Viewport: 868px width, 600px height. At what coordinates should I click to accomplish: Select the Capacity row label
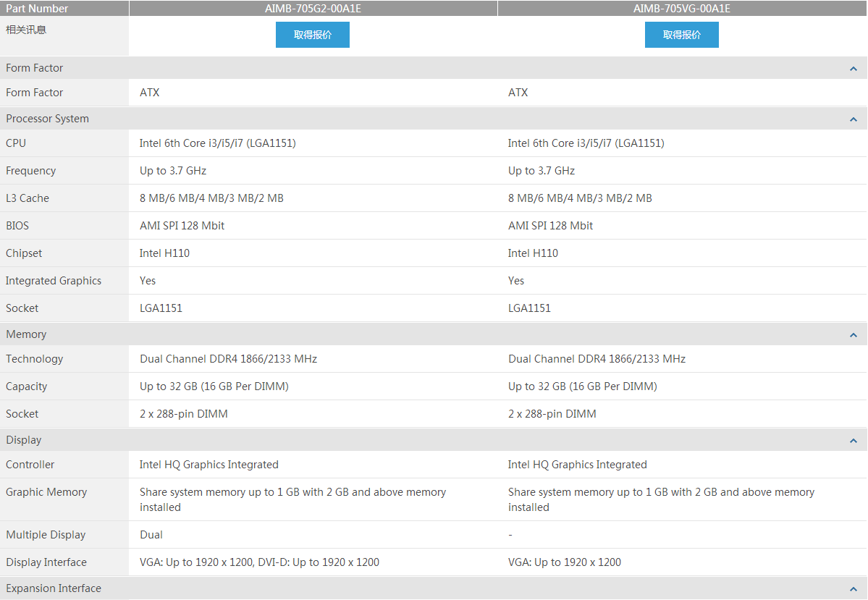coord(26,386)
